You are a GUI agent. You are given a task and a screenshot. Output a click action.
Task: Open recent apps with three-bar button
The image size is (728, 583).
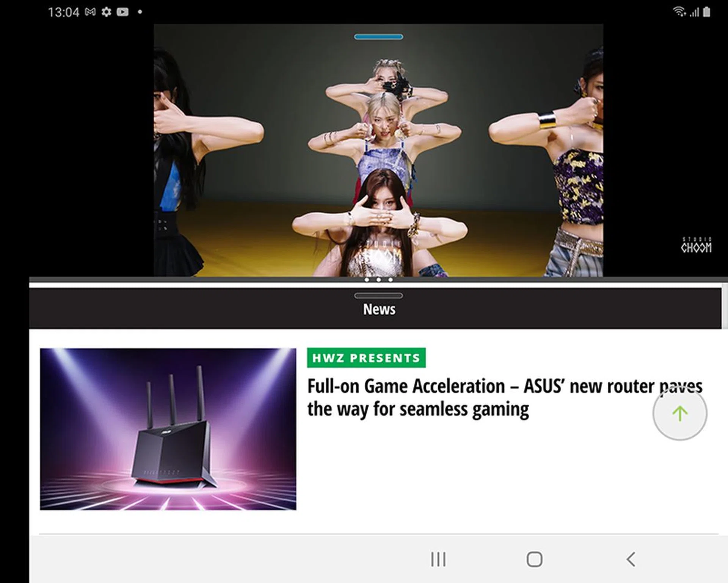coord(438,559)
